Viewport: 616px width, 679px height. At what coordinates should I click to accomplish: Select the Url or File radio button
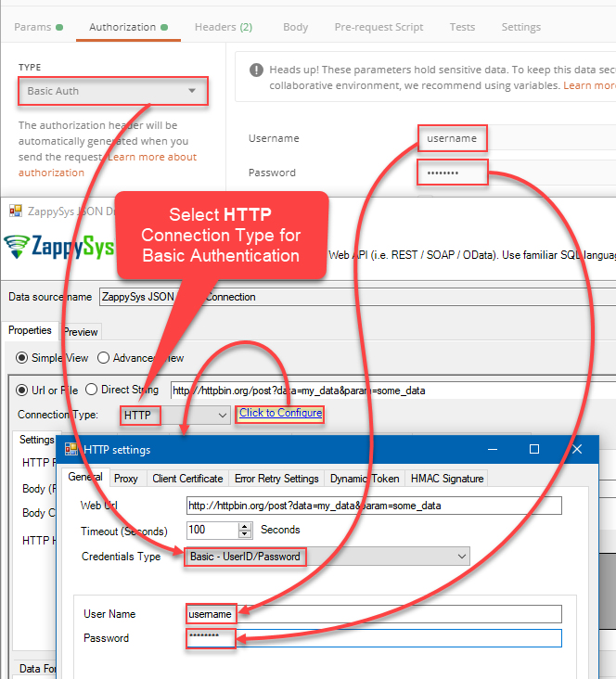(x=23, y=390)
